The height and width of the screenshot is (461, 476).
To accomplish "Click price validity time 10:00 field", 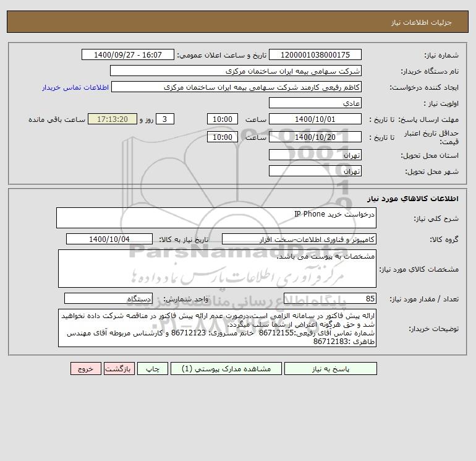I will pyautogui.click(x=222, y=137).
